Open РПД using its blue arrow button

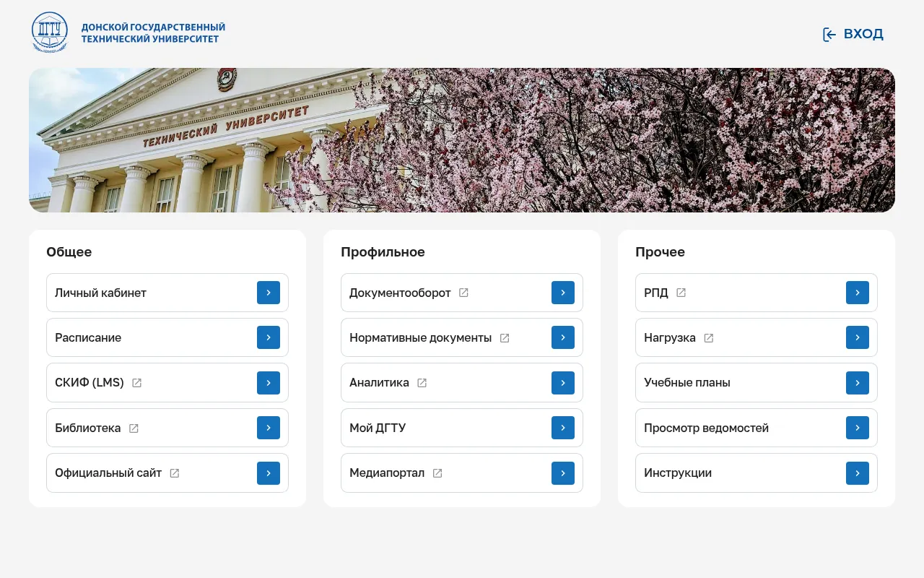858,293
